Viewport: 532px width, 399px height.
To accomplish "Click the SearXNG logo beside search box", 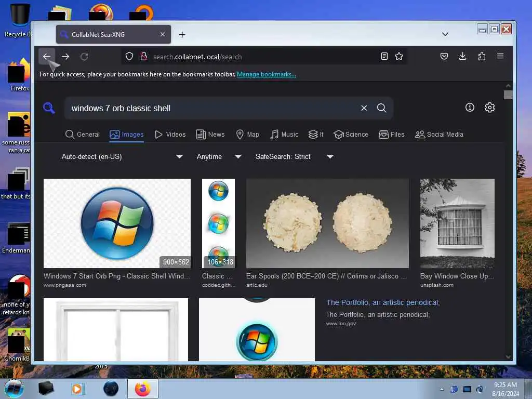I will pyautogui.click(x=49, y=108).
